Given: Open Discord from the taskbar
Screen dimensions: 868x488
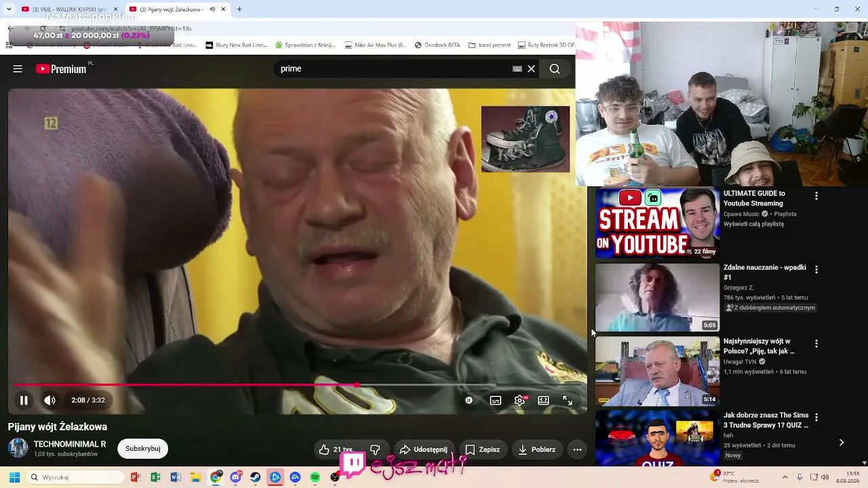Looking at the screenshot, I should [235, 477].
